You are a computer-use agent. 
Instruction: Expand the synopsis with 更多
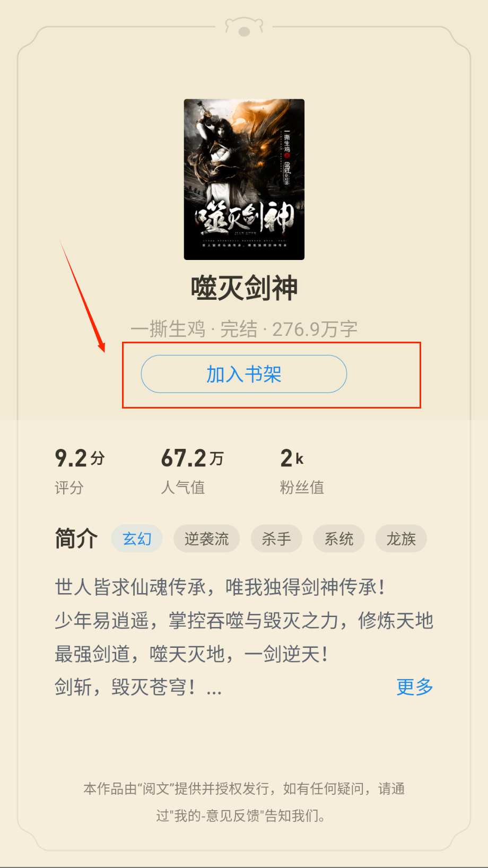click(415, 687)
